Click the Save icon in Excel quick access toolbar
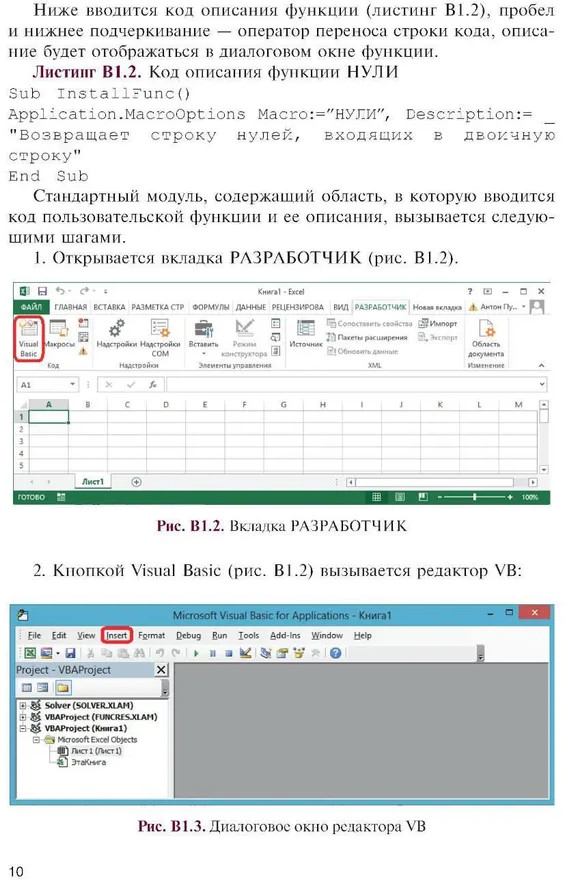Image resolution: width=568 pixels, height=880 pixels. [42, 291]
